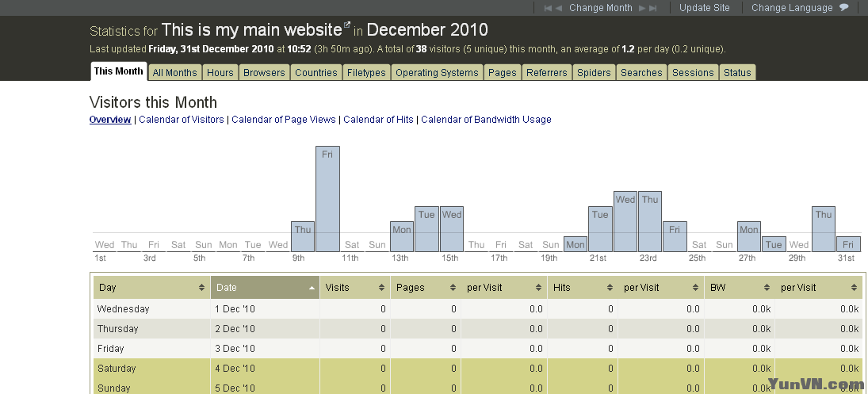Select the This Month tab
The width and height of the screenshot is (868, 394).
pyautogui.click(x=118, y=71)
